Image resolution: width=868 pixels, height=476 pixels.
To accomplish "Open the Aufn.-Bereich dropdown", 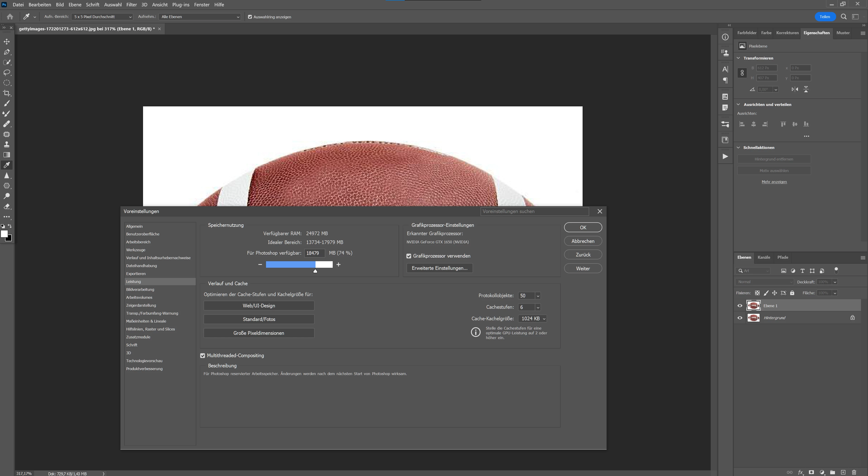I will coord(102,17).
